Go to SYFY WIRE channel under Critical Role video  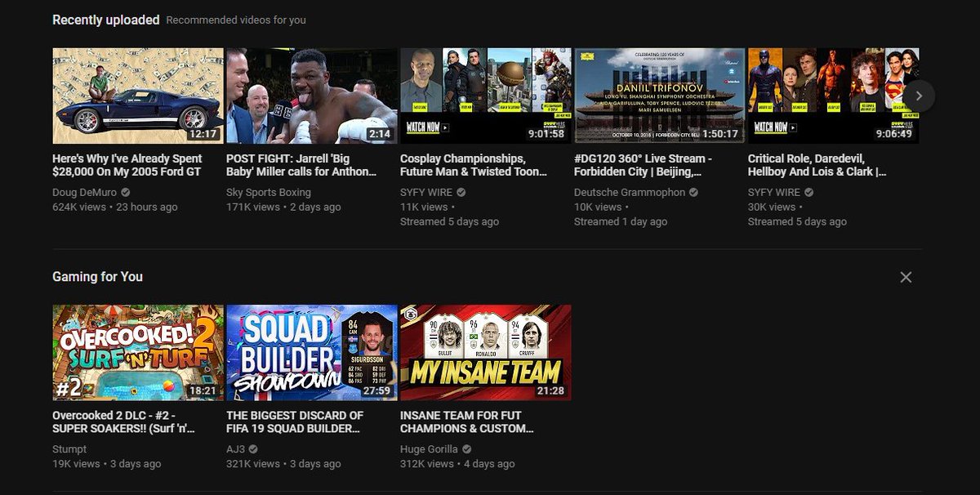point(776,193)
